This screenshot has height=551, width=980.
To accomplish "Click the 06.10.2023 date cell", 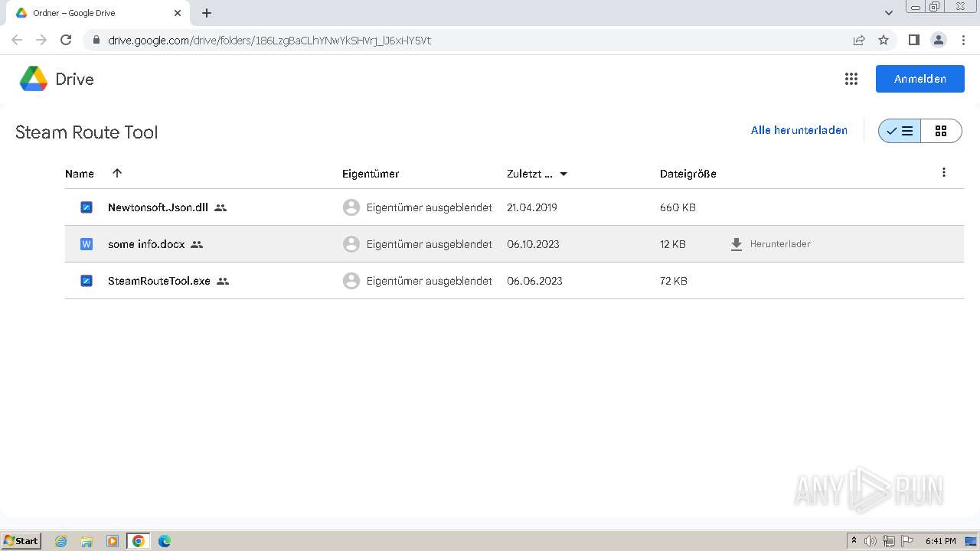I will [533, 244].
